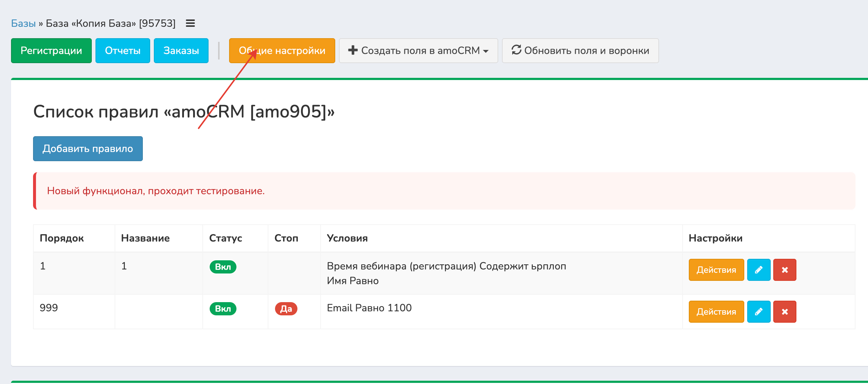Toggle the Вкл status badge for rule 1
This screenshot has width=868, height=384.
click(223, 267)
